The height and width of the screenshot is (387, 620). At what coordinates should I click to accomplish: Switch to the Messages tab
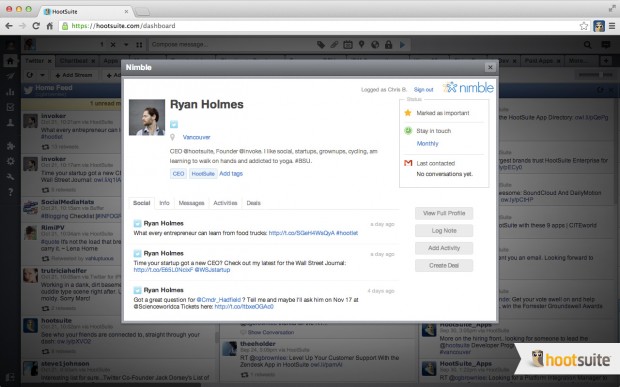coord(191,203)
